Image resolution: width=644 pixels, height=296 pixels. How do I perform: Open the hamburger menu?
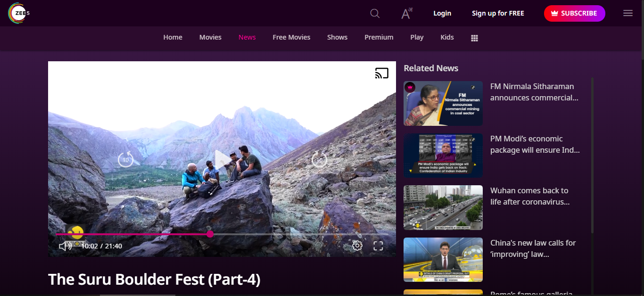pos(628,13)
